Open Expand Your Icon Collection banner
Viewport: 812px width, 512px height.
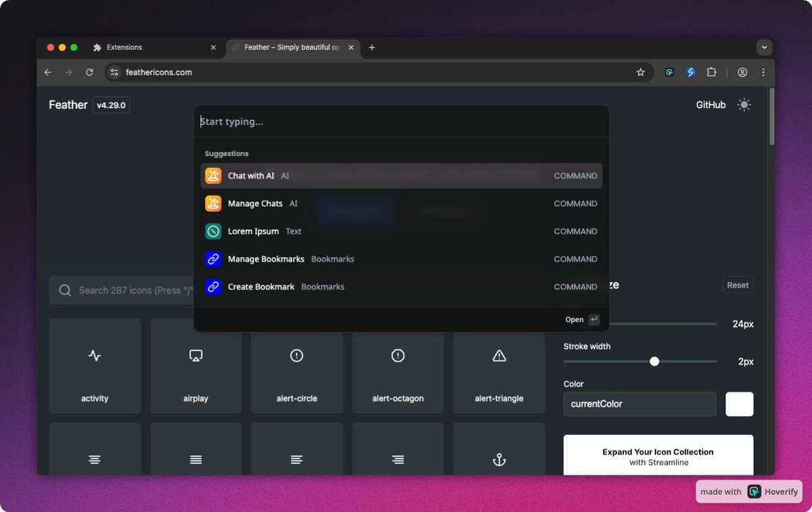pos(658,455)
